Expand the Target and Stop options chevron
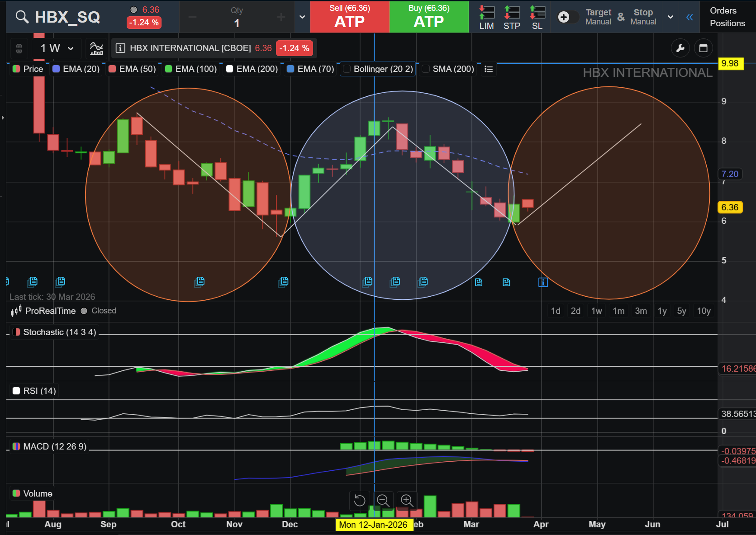The image size is (756, 535). pos(670,17)
